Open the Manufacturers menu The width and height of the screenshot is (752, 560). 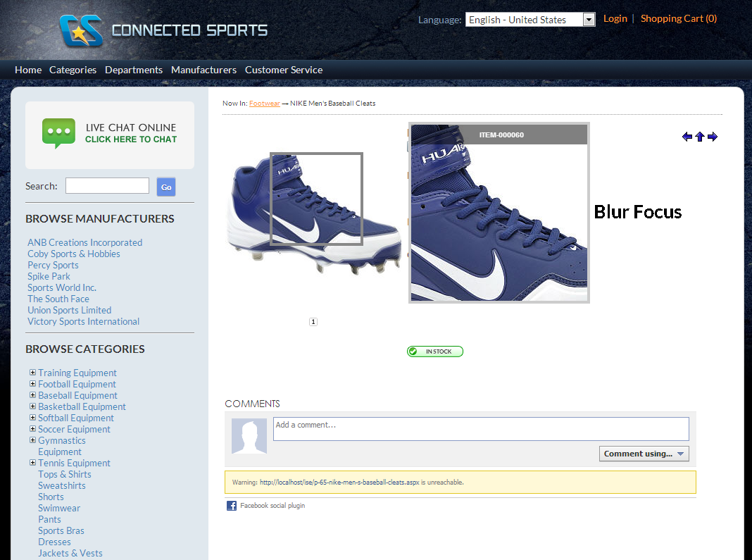click(x=203, y=70)
